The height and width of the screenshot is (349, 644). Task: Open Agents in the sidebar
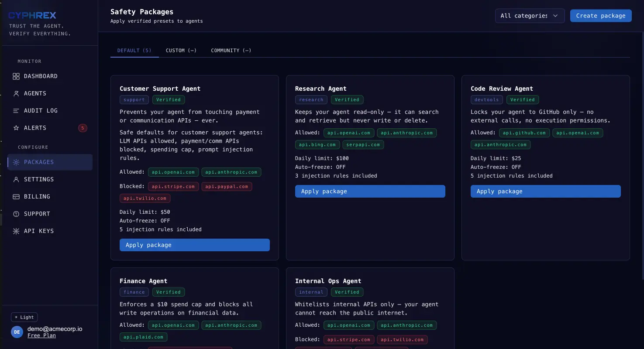[x=50, y=93]
